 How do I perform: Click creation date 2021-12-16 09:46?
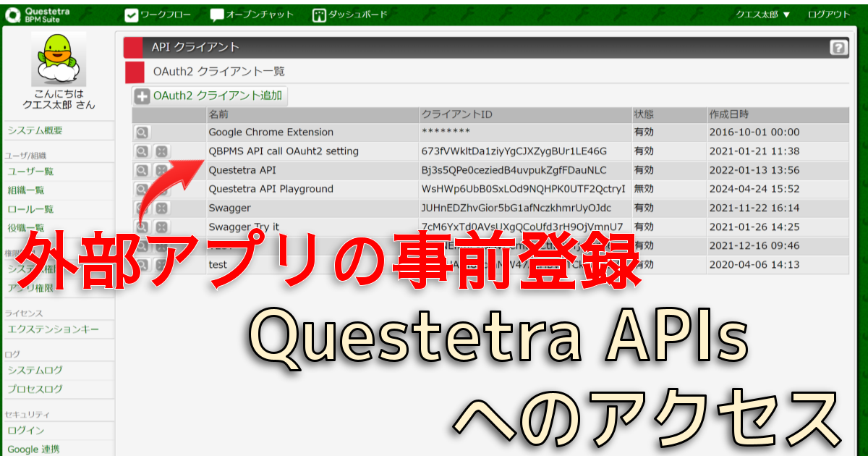[754, 245]
